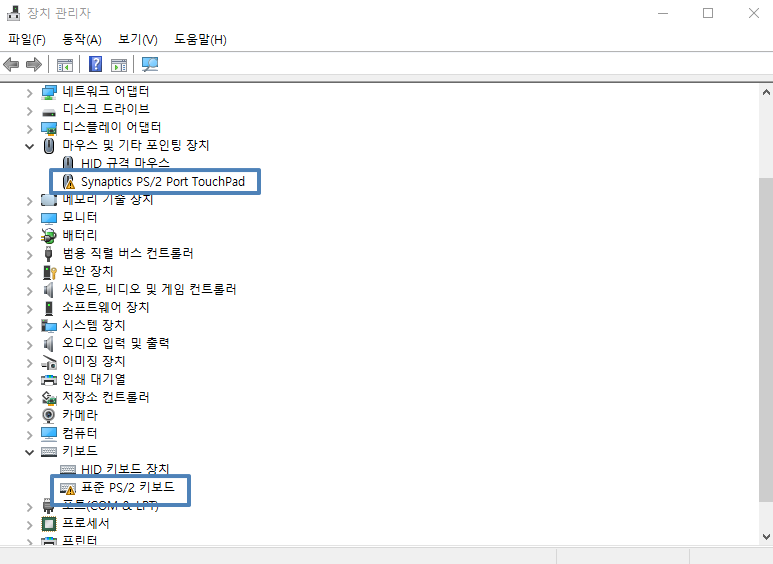The image size is (773, 564).
Task: Open the 동작(A) menu
Action: tap(82, 39)
